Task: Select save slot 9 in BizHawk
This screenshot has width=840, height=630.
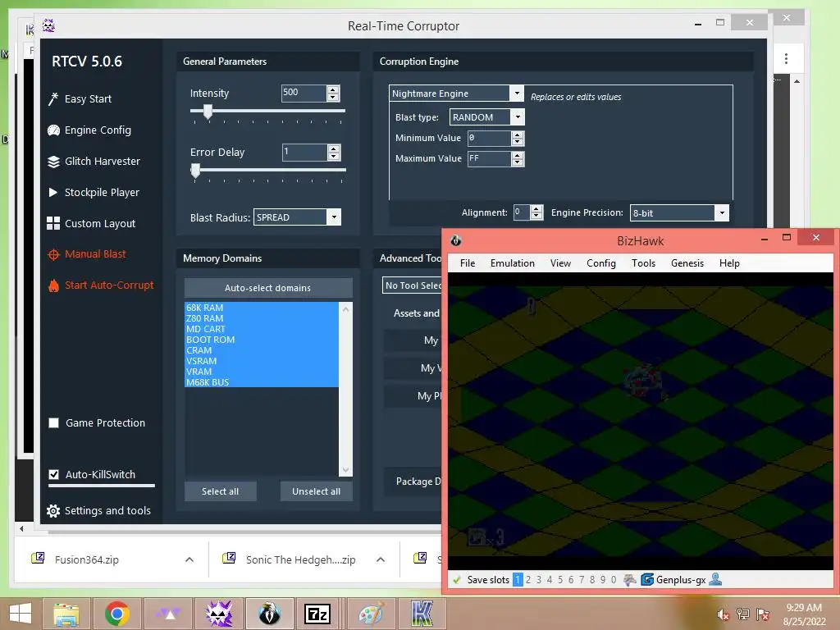Action: (x=603, y=580)
